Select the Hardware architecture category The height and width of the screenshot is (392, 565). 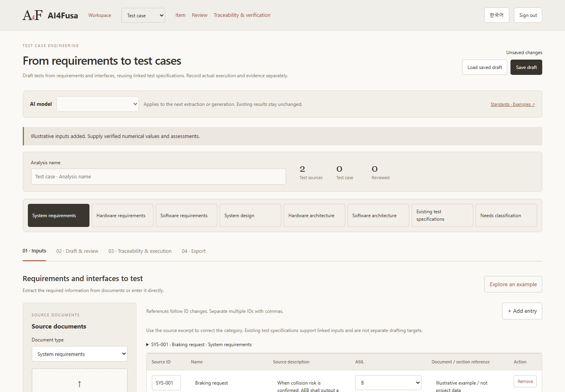[x=314, y=216]
